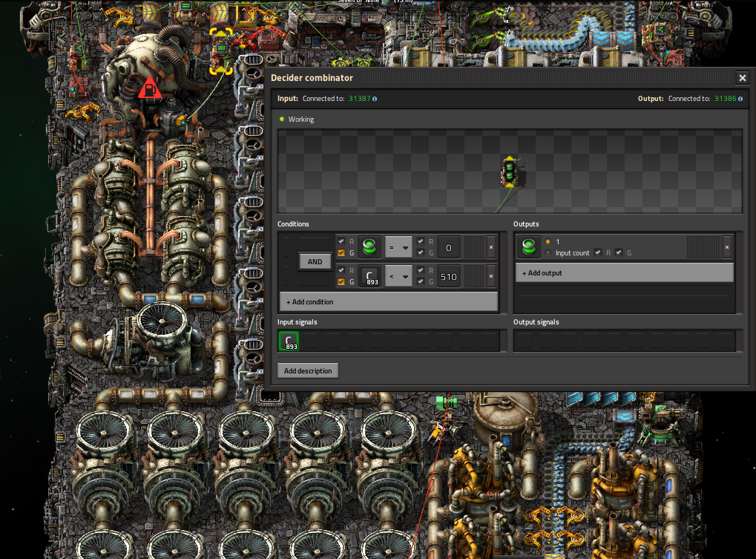Toggle green wire checkbox beside the 0 constant
Image resolution: width=756 pixels, height=559 pixels.
coord(421,252)
